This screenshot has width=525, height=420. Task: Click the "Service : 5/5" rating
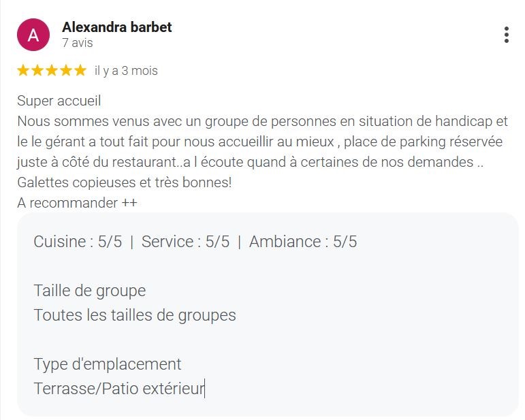coord(185,242)
